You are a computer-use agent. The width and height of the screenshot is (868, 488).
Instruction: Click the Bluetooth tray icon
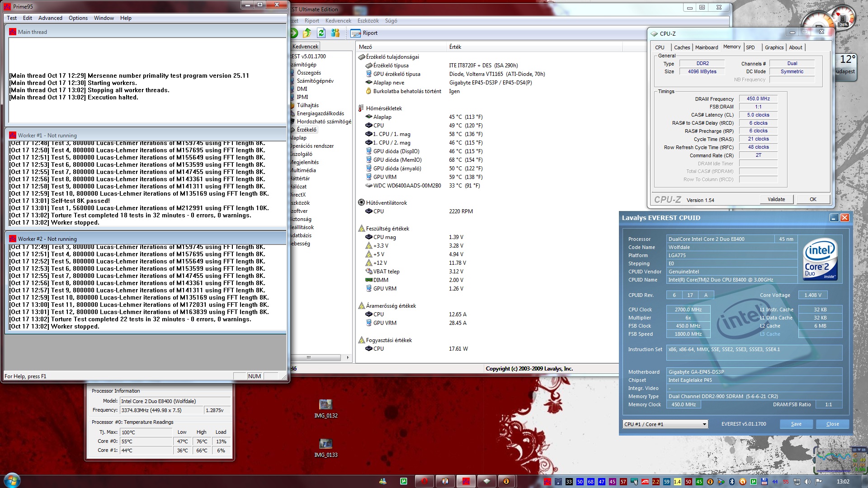coord(732,482)
